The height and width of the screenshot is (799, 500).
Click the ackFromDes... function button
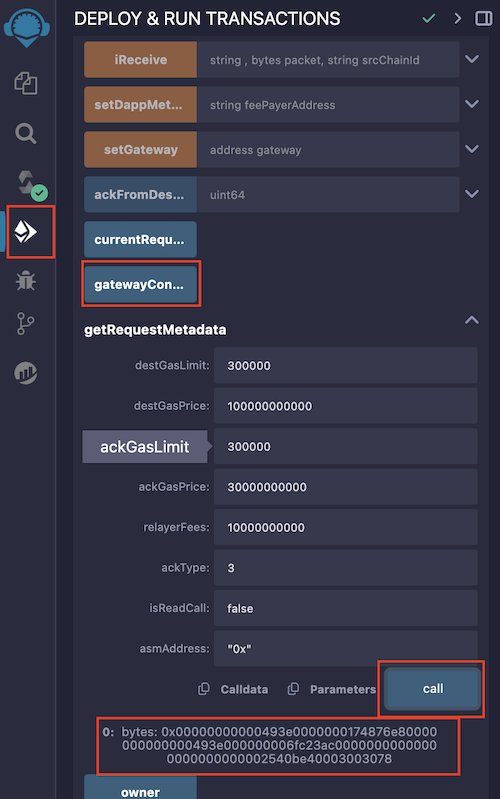tap(141, 194)
